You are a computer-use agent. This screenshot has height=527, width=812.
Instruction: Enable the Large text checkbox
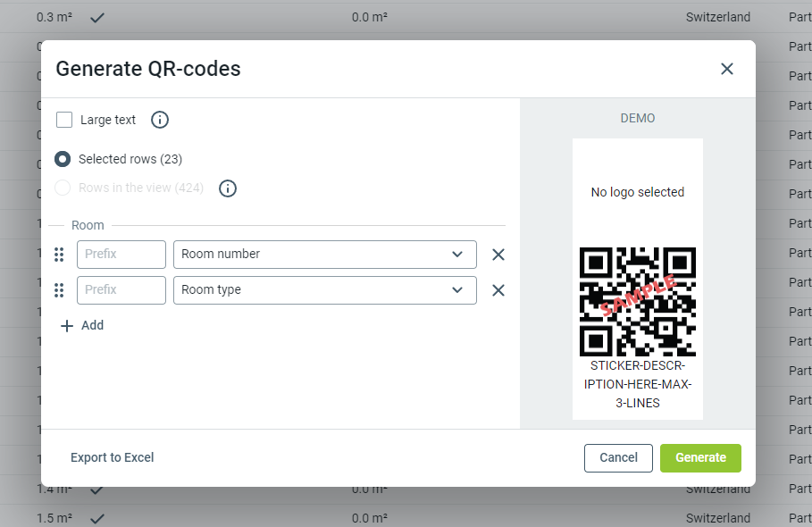pos(64,120)
